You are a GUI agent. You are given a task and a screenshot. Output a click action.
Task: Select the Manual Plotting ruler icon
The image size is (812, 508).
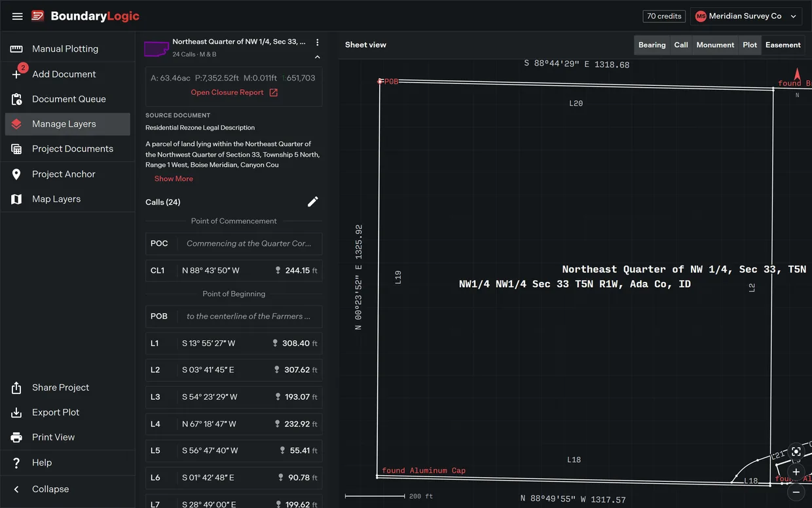[16, 49]
